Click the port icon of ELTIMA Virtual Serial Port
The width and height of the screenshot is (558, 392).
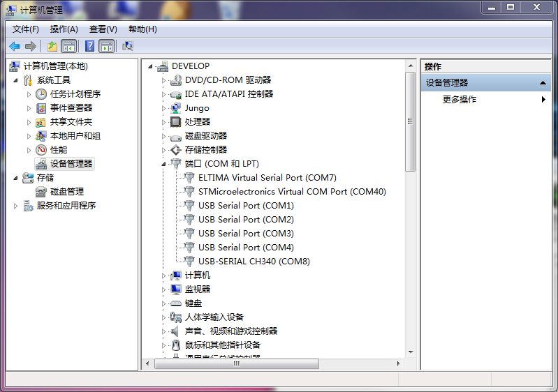click(x=189, y=178)
